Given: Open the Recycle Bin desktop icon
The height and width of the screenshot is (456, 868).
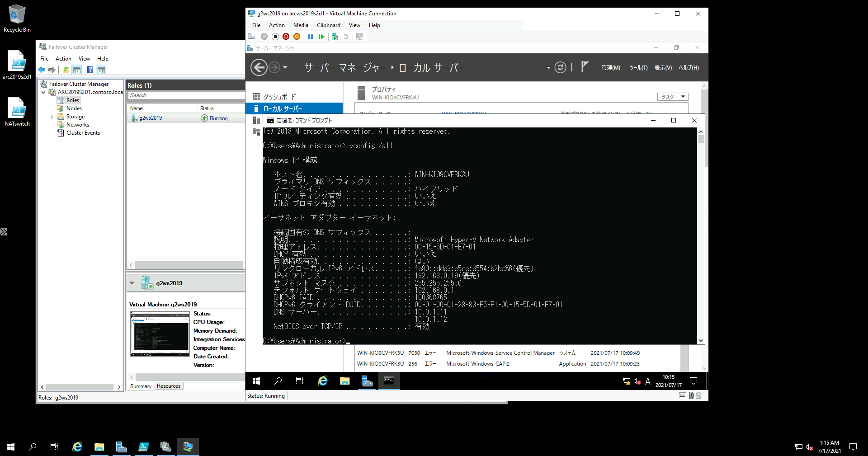Looking at the screenshot, I should coord(17,19).
